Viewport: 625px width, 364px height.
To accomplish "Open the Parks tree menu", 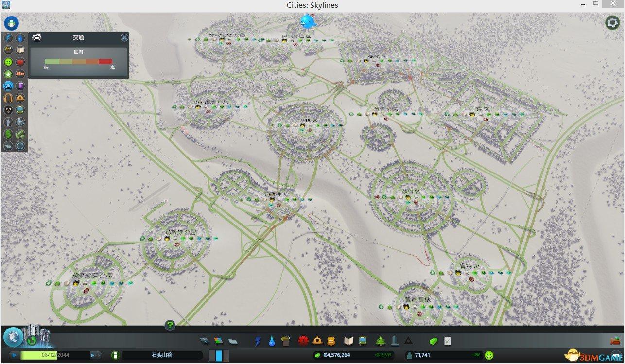I will [x=381, y=341].
